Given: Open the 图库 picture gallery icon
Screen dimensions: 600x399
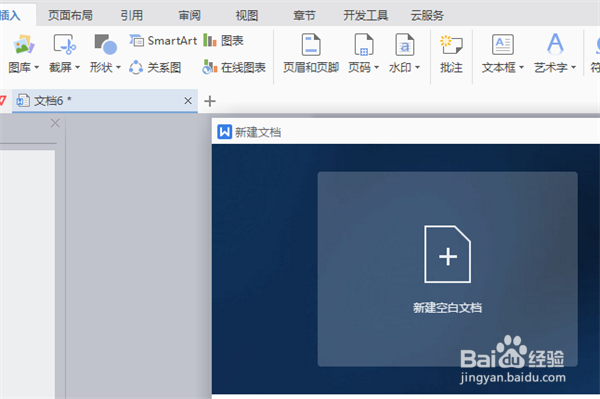Looking at the screenshot, I should point(24,44).
